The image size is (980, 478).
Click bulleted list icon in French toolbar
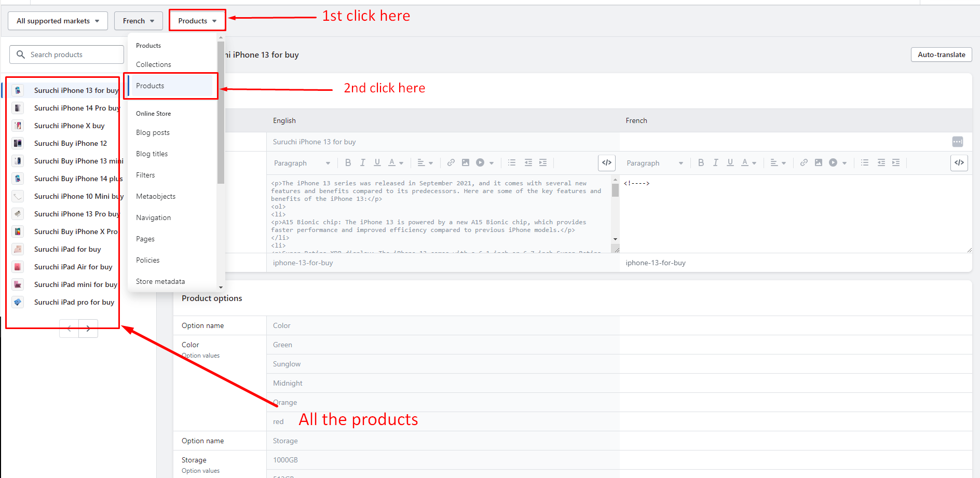click(x=864, y=163)
